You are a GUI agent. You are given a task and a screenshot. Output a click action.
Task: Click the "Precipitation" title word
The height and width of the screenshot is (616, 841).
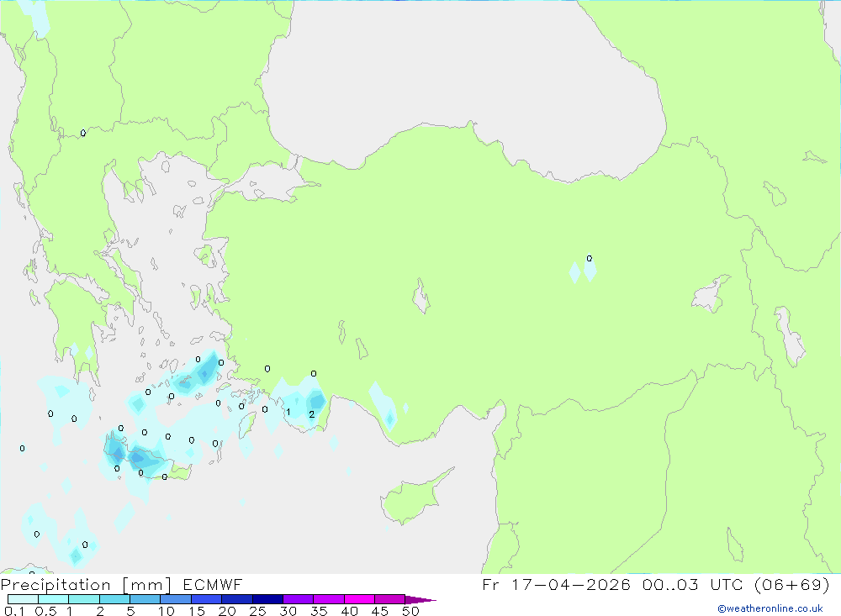(56, 584)
